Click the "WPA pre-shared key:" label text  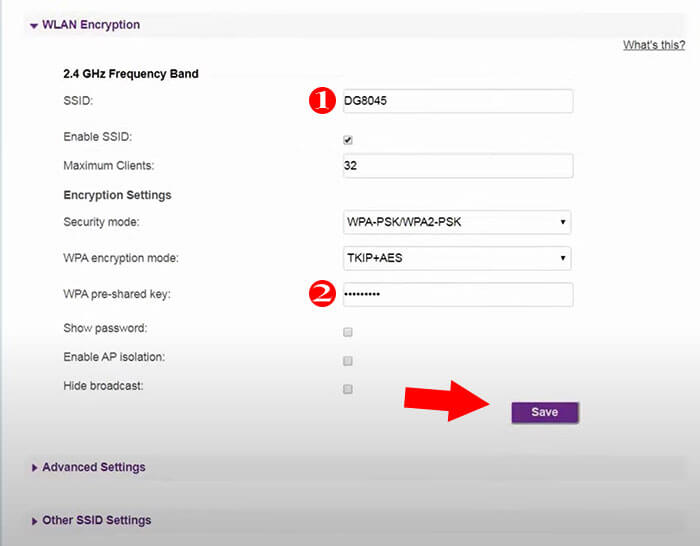[124, 294]
